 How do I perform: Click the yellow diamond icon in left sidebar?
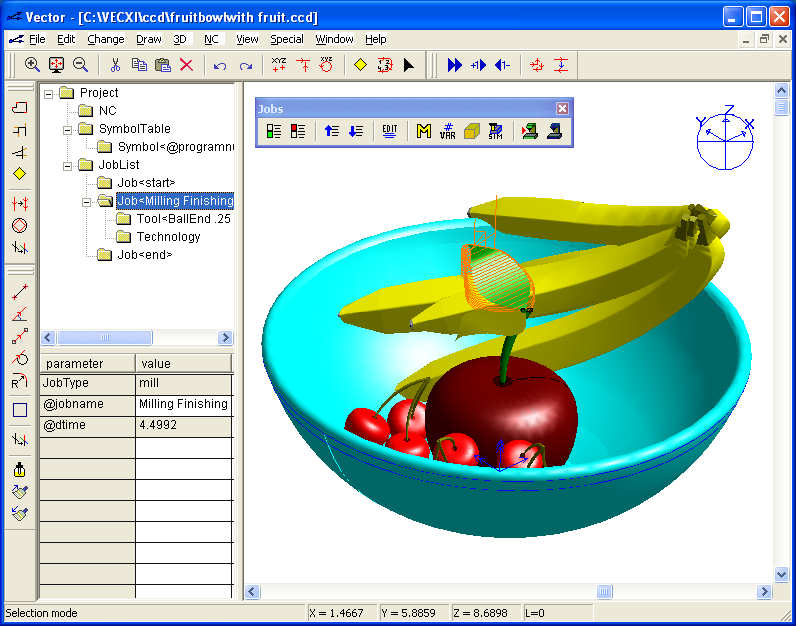pyautogui.click(x=19, y=174)
